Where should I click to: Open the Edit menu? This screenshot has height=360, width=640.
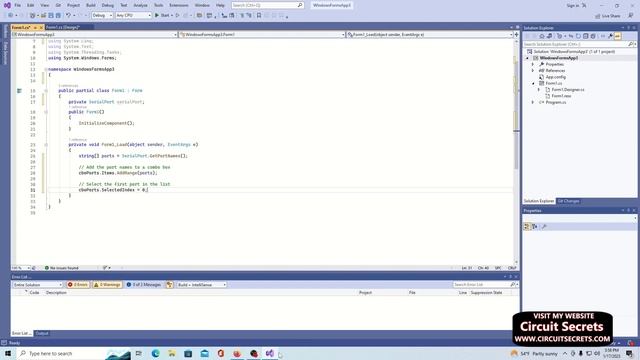pos(31,5)
